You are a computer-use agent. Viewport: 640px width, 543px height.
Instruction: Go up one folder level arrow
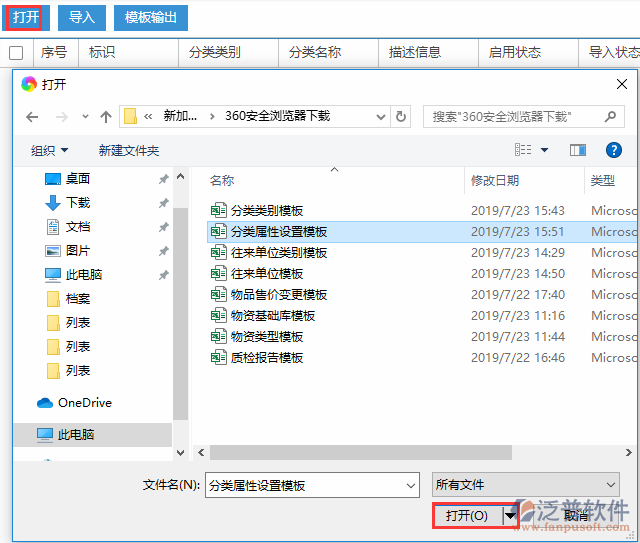[x=106, y=117]
